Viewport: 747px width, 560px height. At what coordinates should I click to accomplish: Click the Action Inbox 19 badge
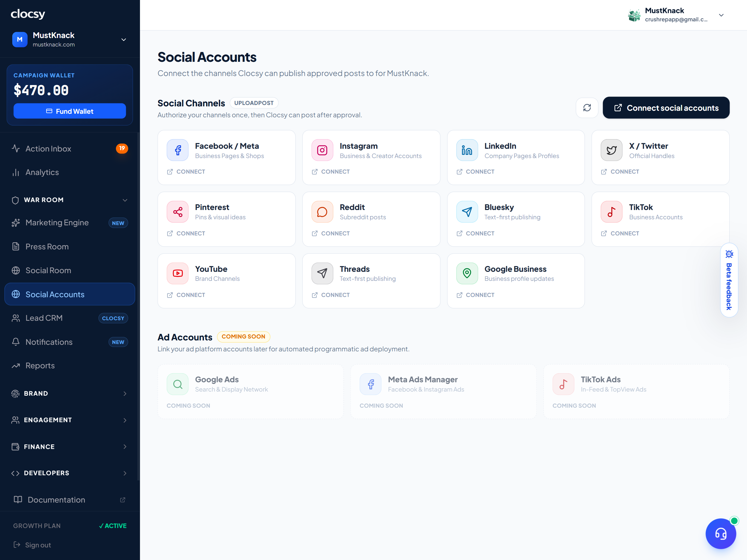[122, 148]
